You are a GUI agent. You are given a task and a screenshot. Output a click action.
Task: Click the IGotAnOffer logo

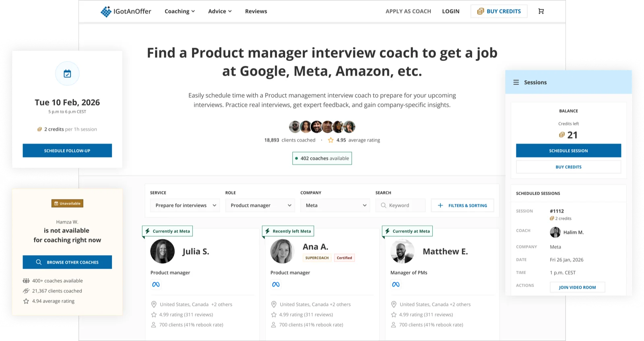click(126, 11)
